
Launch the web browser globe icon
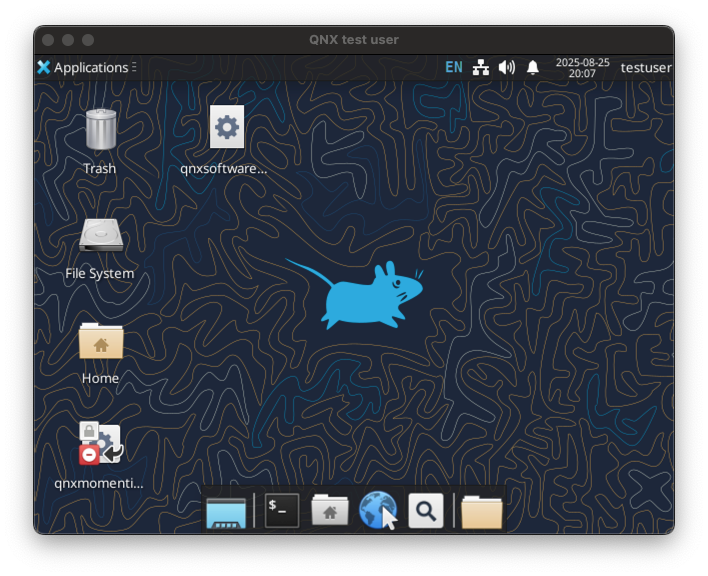point(377,511)
